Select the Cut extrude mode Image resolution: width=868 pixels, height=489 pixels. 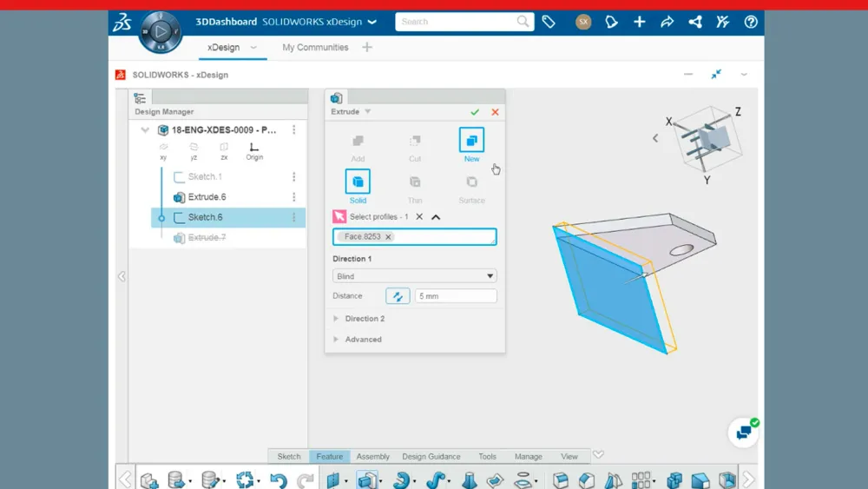click(x=415, y=148)
